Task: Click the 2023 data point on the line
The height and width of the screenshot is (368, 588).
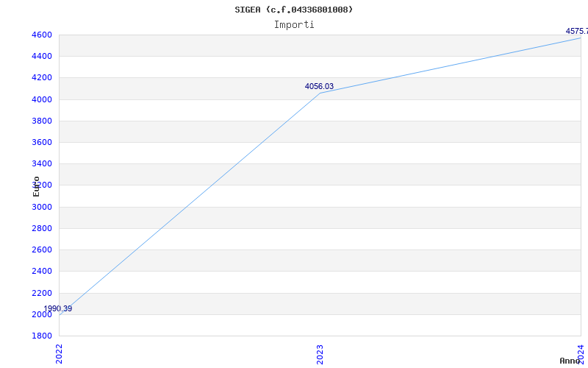Action: [x=320, y=93]
